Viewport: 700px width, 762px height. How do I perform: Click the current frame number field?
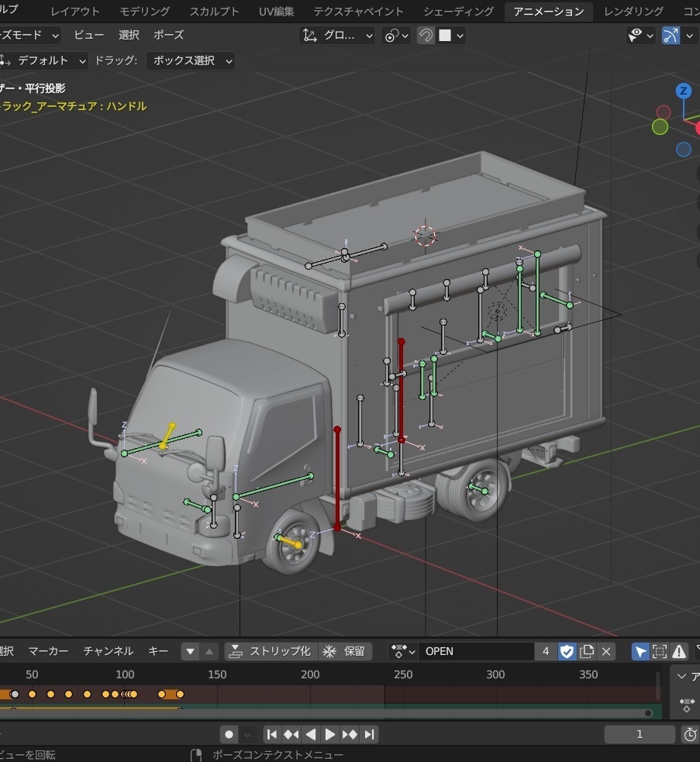[639, 734]
